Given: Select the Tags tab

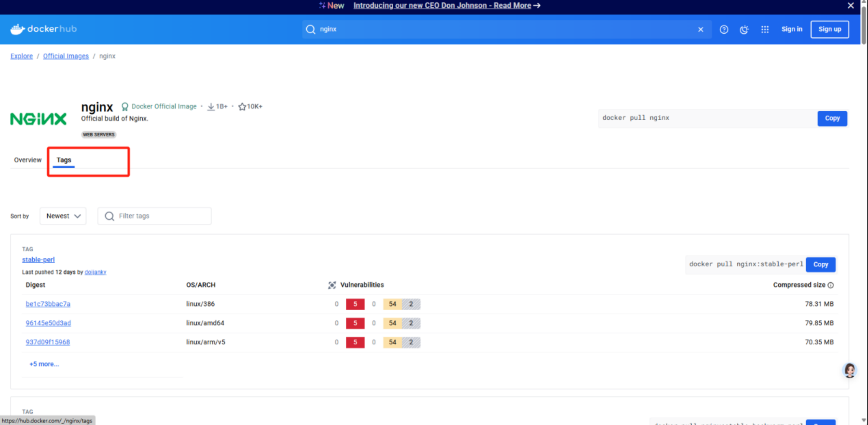Looking at the screenshot, I should point(64,160).
